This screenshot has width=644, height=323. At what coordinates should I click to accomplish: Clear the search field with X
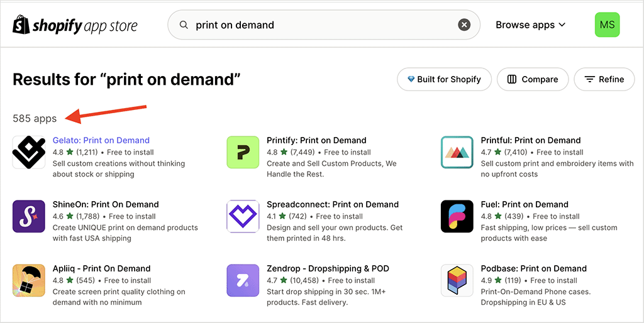pyautogui.click(x=464, y=25)
